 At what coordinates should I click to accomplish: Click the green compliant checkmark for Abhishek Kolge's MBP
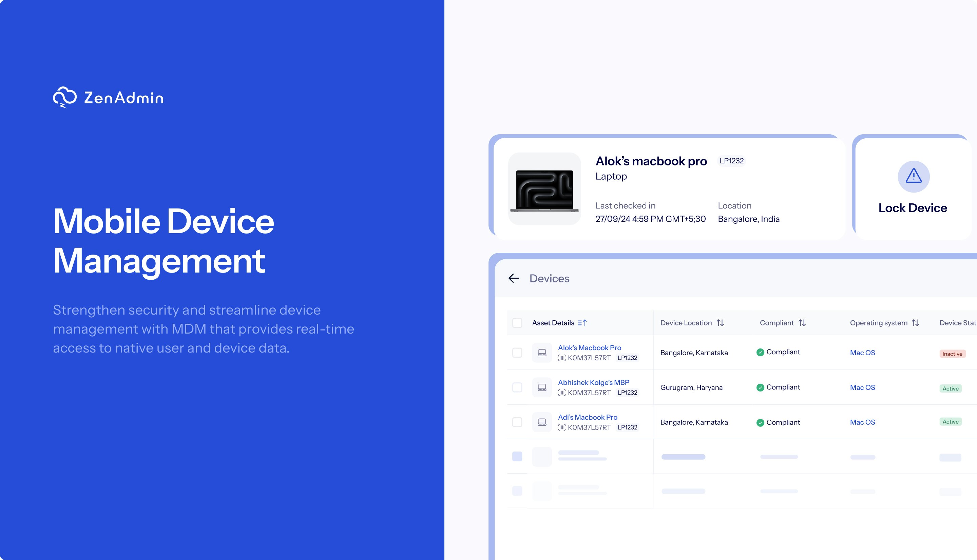point(760,387)
